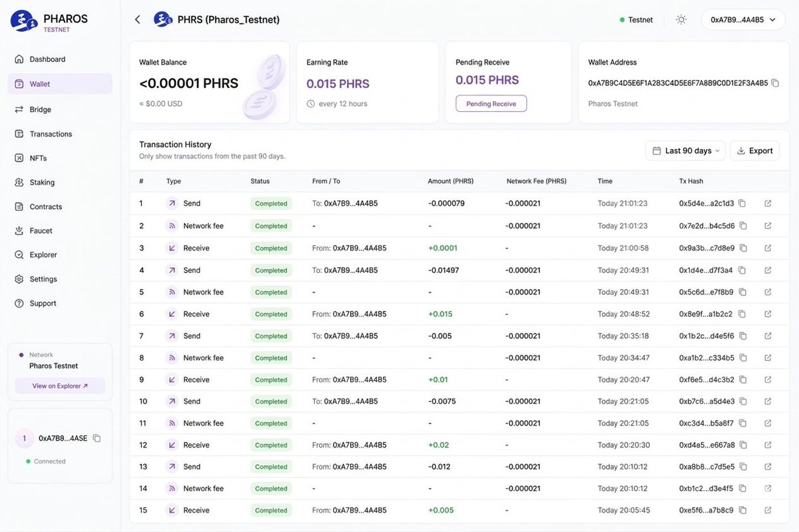
Task: Click the Testnet status indicator
Action: [636, 20]
